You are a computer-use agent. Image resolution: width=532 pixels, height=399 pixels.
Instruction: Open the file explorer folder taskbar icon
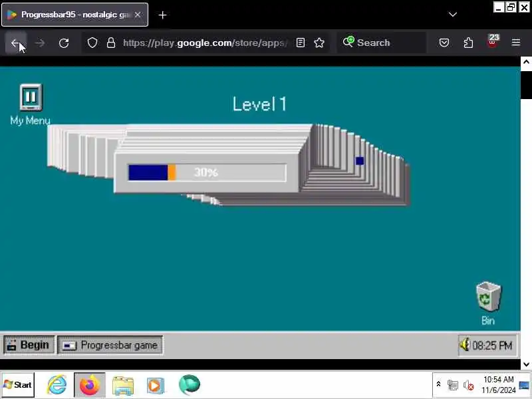tap(123, 386)
